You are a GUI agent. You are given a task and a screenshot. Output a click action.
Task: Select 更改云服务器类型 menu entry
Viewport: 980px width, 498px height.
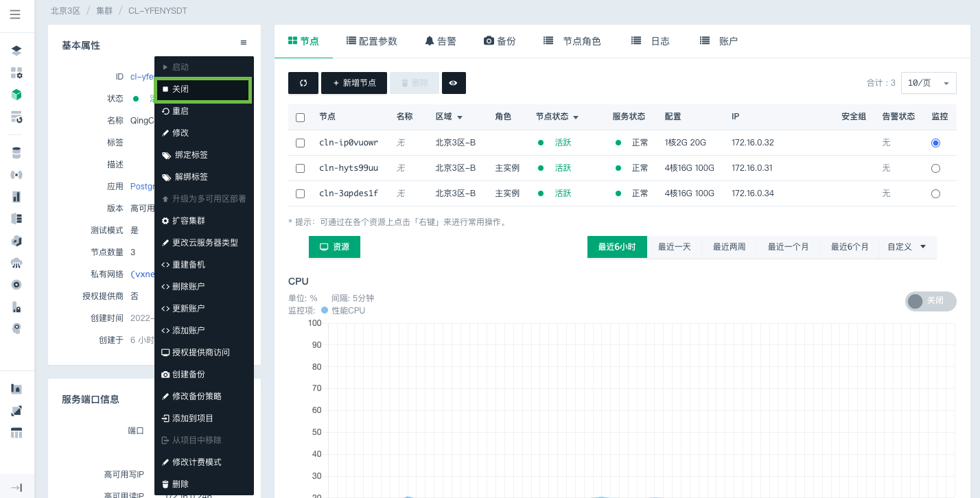[204, 243]
